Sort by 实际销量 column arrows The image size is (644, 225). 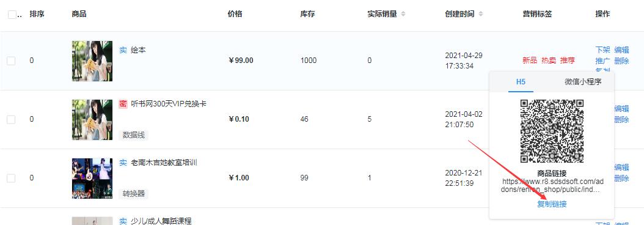[x=403, y=14]
